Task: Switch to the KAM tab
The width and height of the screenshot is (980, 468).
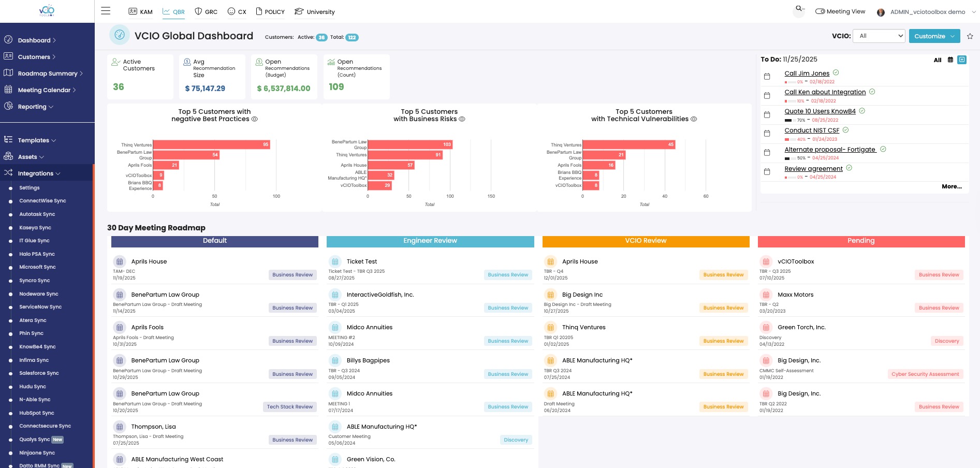Action: [x=140, y=11]
